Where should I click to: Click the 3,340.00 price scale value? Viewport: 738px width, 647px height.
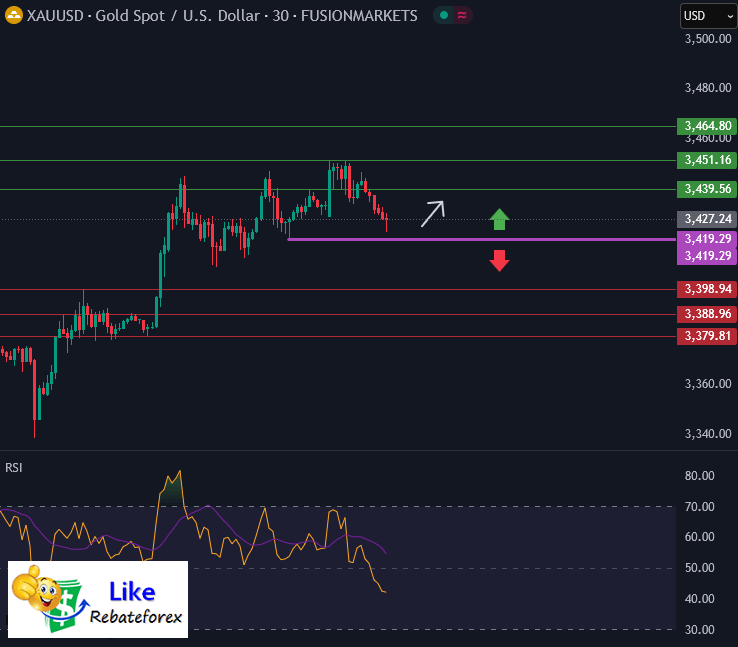(708, 433)
